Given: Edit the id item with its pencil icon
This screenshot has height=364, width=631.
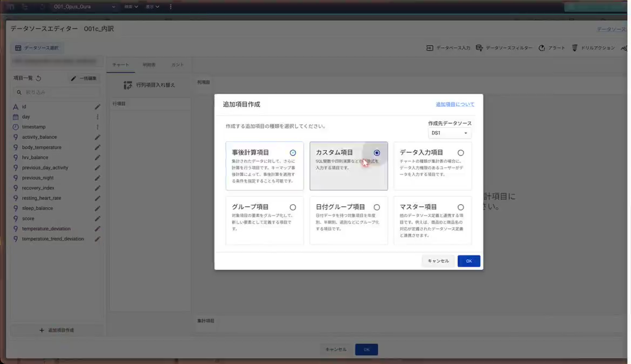Looking at the screenshot, I should click(97, 107).
